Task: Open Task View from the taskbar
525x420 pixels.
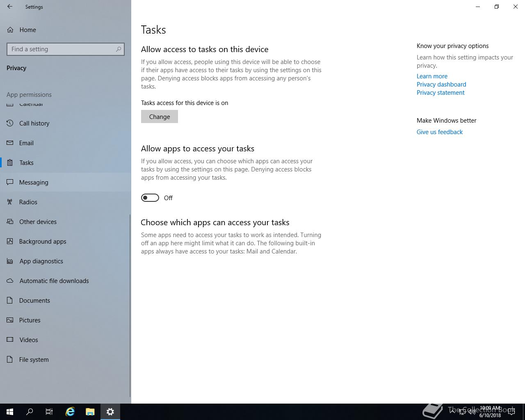Action: 49,412
